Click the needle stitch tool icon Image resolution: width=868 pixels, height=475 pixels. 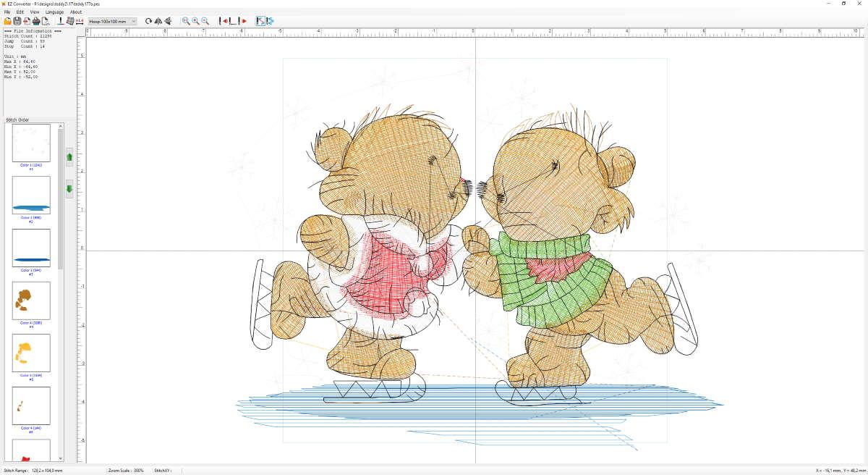pyautogui.click(x=61, y=21)
